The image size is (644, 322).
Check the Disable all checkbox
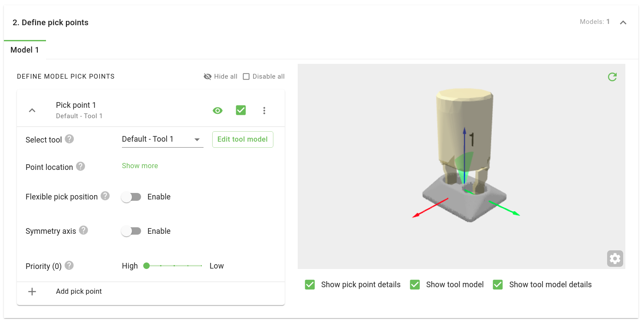coord(246,76)
